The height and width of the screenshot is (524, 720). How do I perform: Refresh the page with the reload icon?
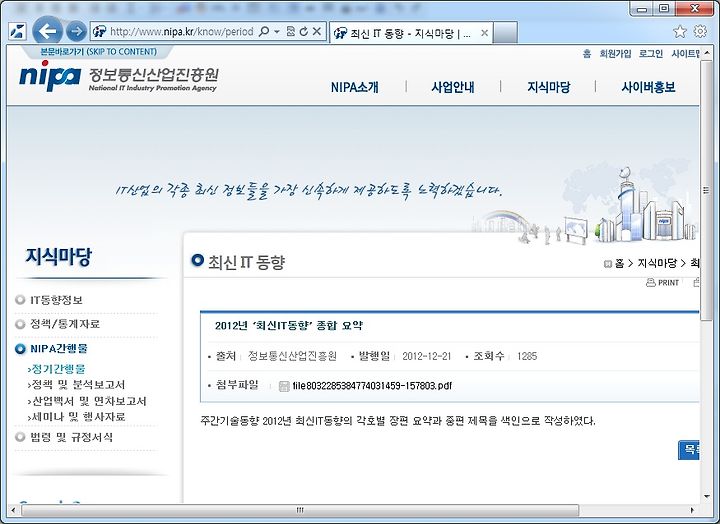(x=304, y=31)
